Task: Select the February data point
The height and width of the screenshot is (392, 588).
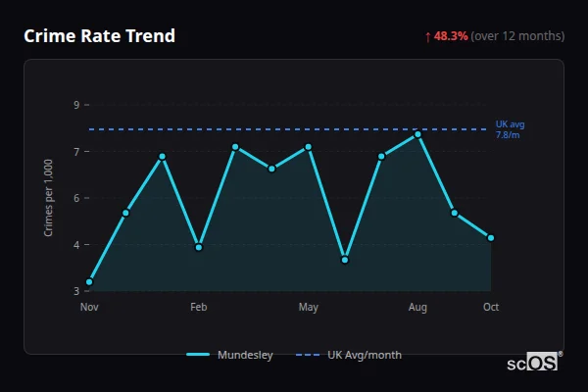Action: click(199, 247)
